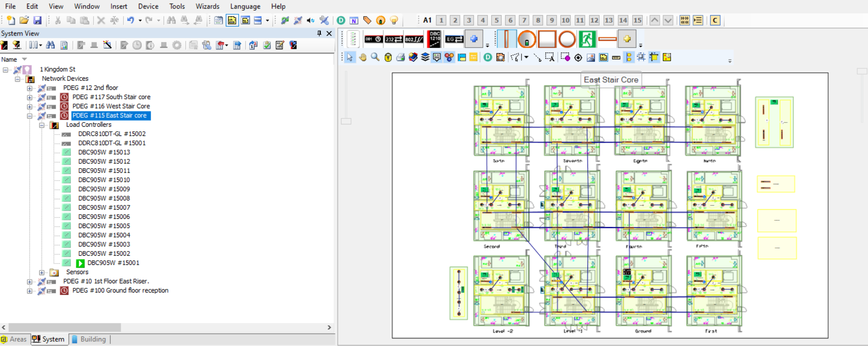Click the binary data icon
This screenshot has width=868, height=346.
(x=685, y=20)
